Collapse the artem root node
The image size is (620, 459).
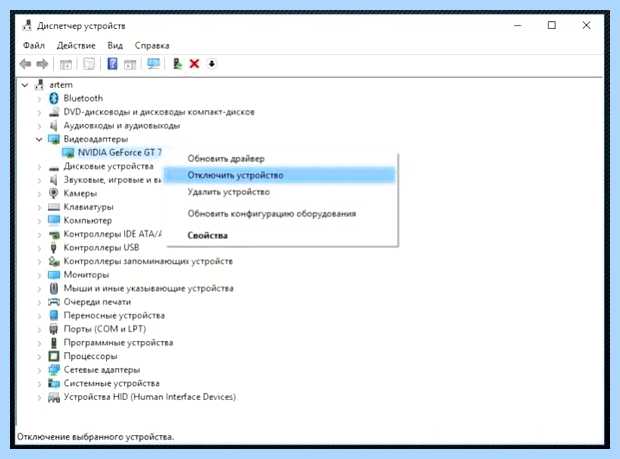[25, 85]
